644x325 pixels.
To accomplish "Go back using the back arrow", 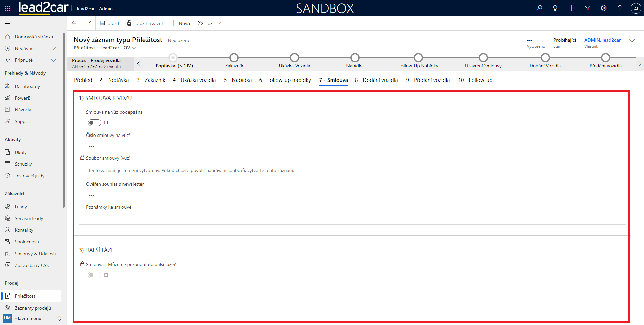I will tap(74, 23).
